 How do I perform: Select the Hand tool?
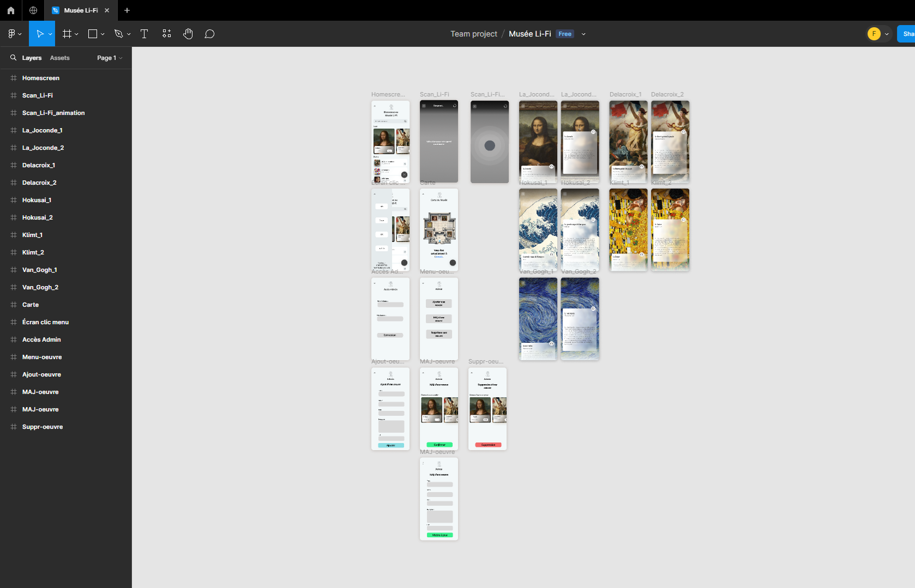(188, 34)
